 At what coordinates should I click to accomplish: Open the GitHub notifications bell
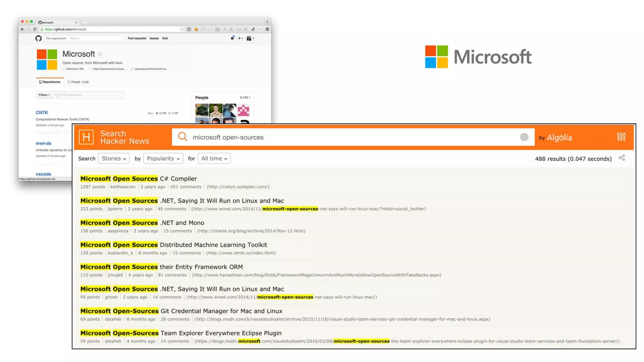click(x=232, y=38)
